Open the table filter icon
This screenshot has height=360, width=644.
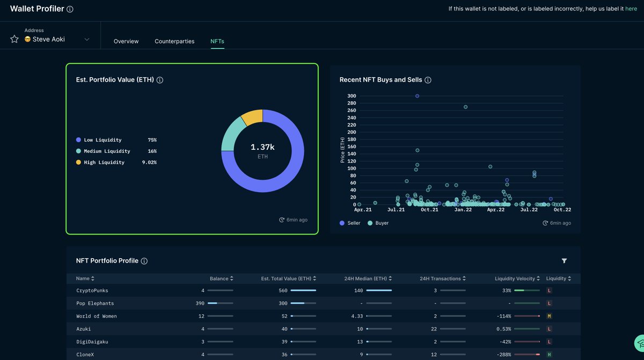tap(564, 261)
